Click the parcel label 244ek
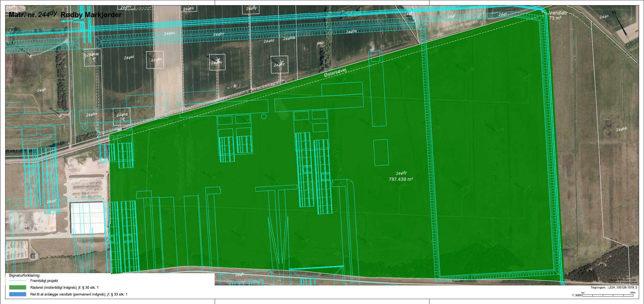The width and height of the screenshot is (644, 304). (621, 129)
